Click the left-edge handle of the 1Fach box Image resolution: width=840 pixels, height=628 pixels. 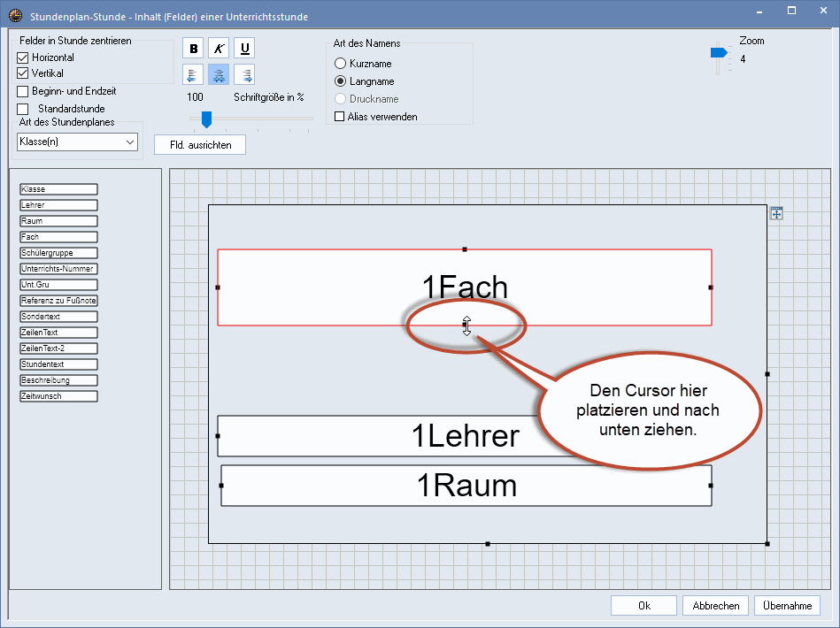(x=218, y=287)
